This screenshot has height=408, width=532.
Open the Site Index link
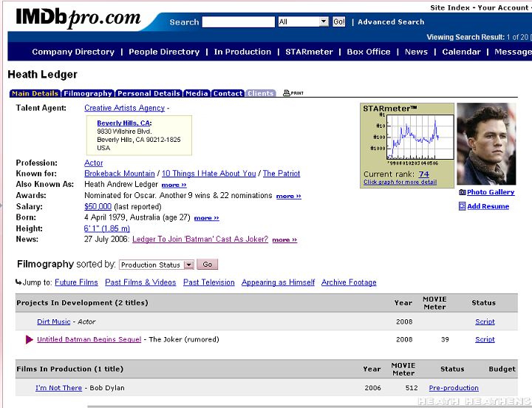tap(450, 8)
